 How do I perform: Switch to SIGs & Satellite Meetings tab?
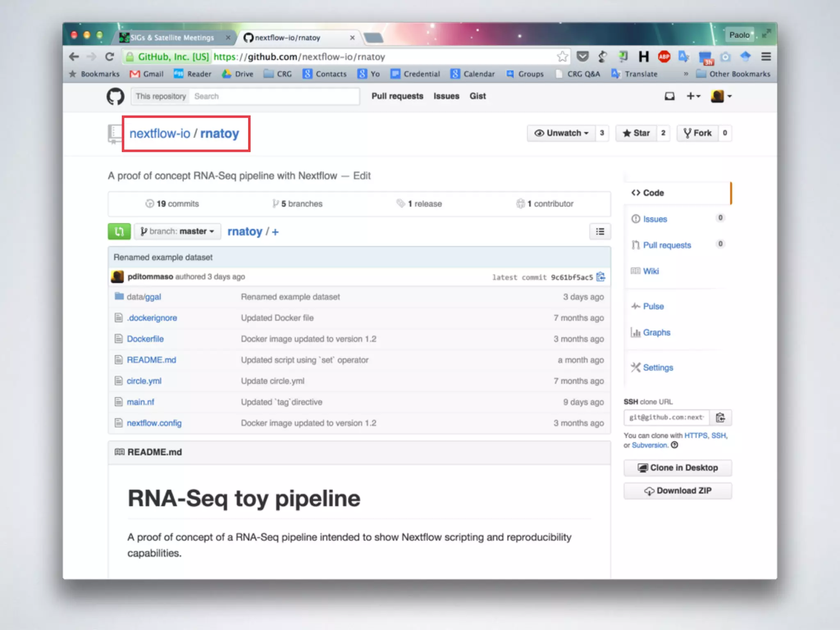click(172, 38)
